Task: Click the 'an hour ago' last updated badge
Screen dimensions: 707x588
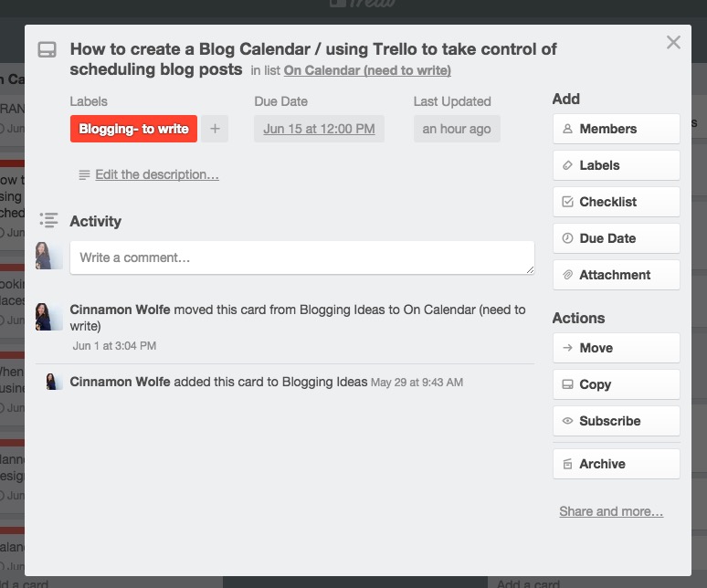Action: tap(457, 129)
